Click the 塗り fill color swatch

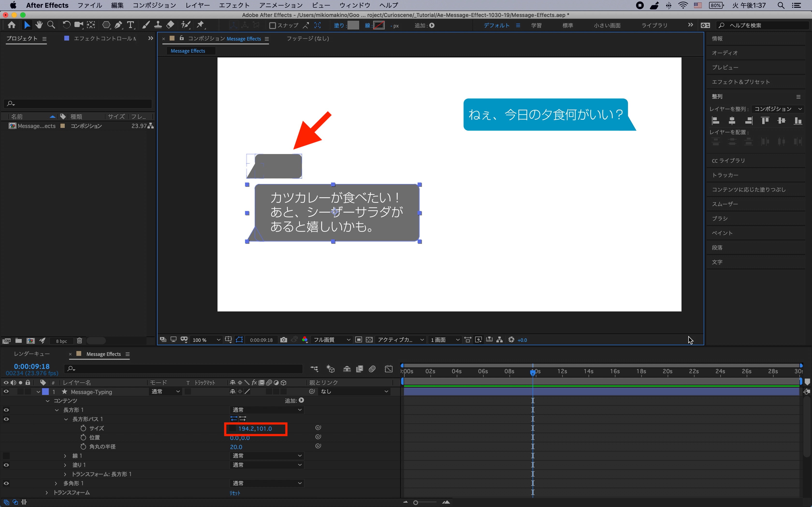point(353,26)
